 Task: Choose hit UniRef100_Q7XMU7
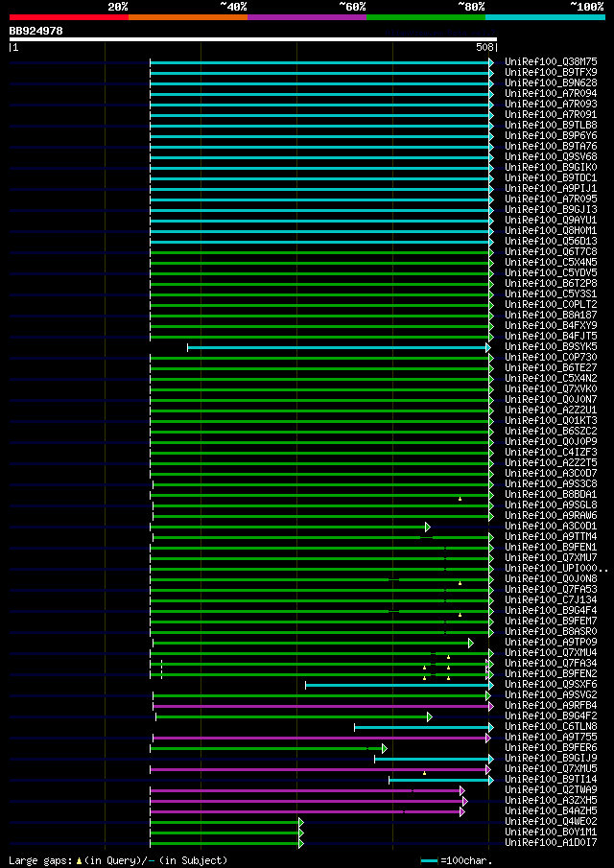(551, 558)
